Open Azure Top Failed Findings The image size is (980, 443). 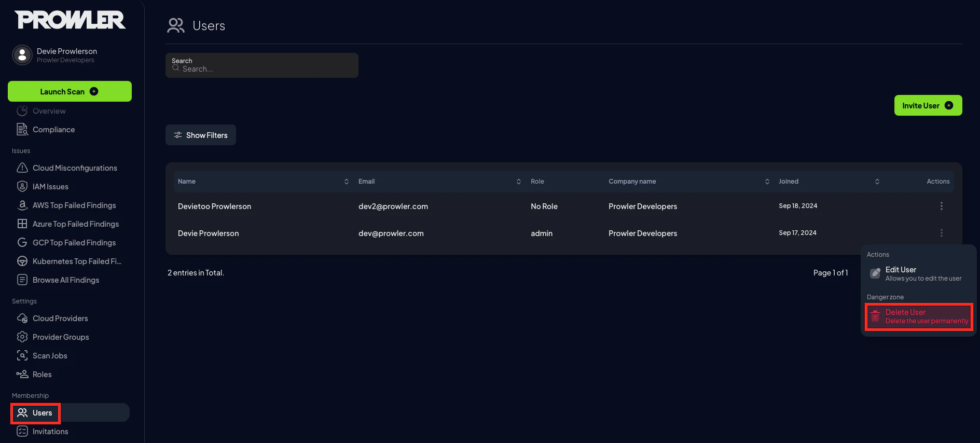pos(76,224)
